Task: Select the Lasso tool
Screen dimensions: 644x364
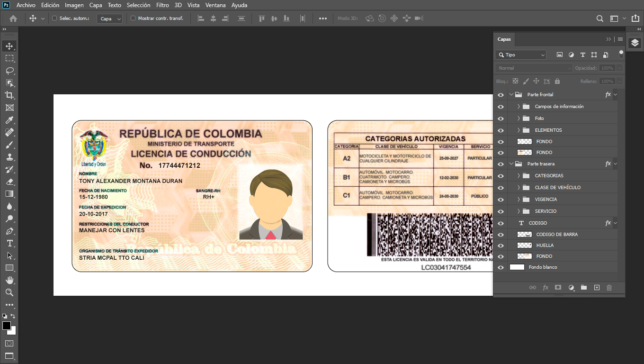Action: [9, 71]
